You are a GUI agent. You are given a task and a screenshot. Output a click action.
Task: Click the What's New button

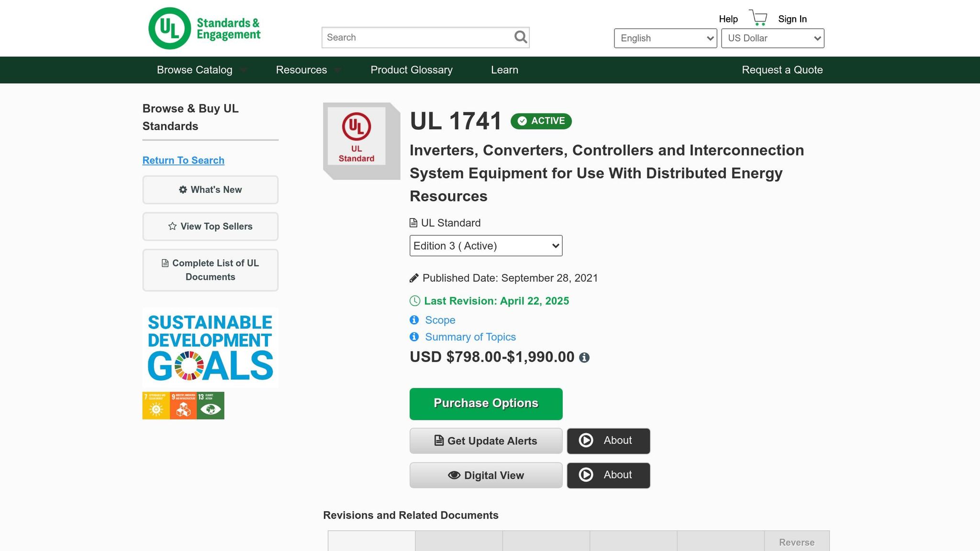(210, 190)
